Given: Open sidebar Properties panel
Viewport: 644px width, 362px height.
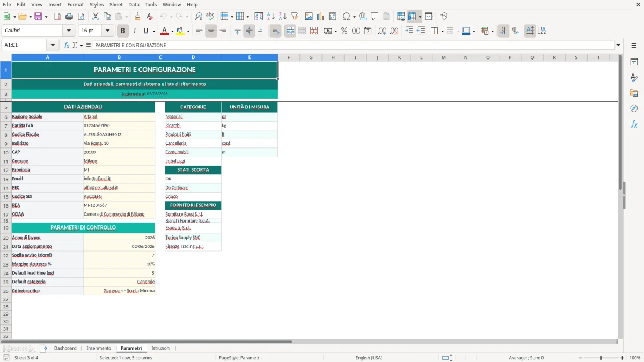Looking at the screenshot, I should tap(634, 62).
